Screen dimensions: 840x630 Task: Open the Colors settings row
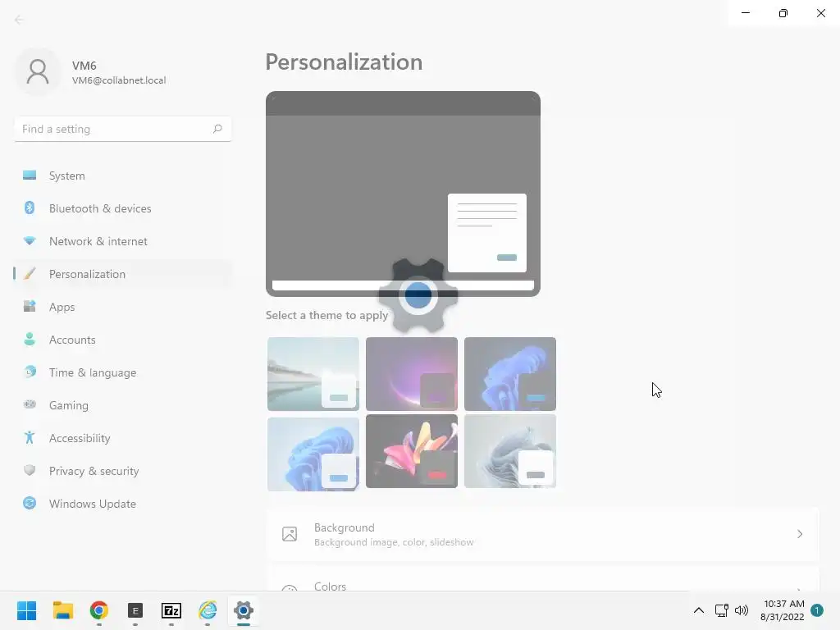543,578
